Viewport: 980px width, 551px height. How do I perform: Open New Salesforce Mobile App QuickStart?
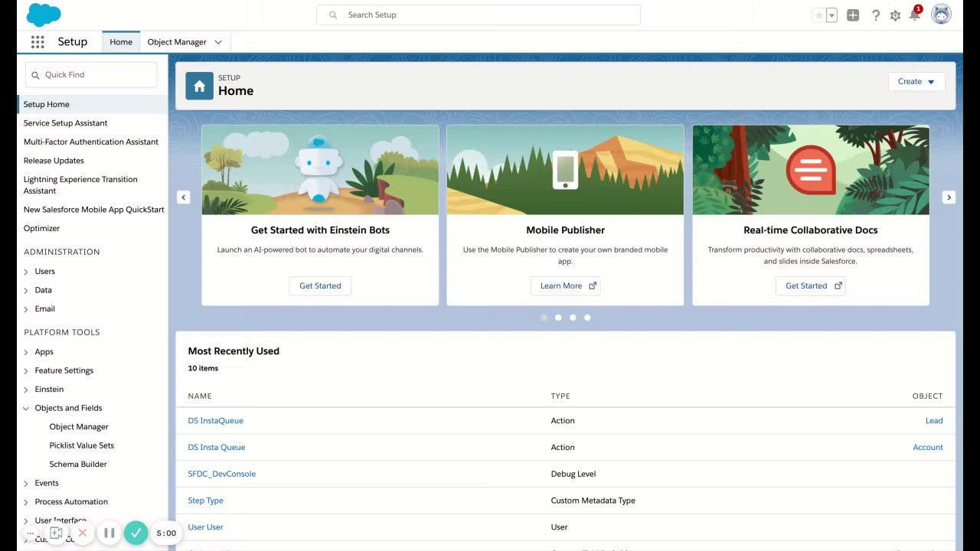coord(93,209)
